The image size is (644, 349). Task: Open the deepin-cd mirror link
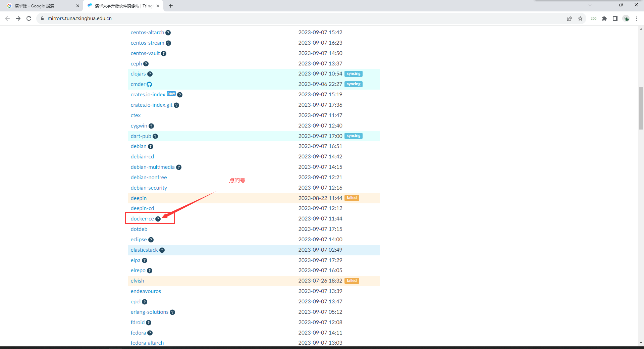coord(142,208)
